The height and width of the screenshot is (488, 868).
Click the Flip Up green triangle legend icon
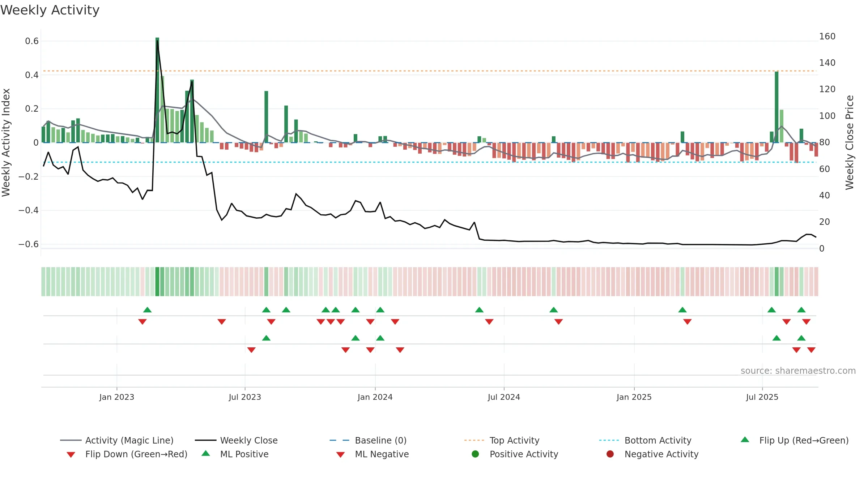[x=745, y=440]
